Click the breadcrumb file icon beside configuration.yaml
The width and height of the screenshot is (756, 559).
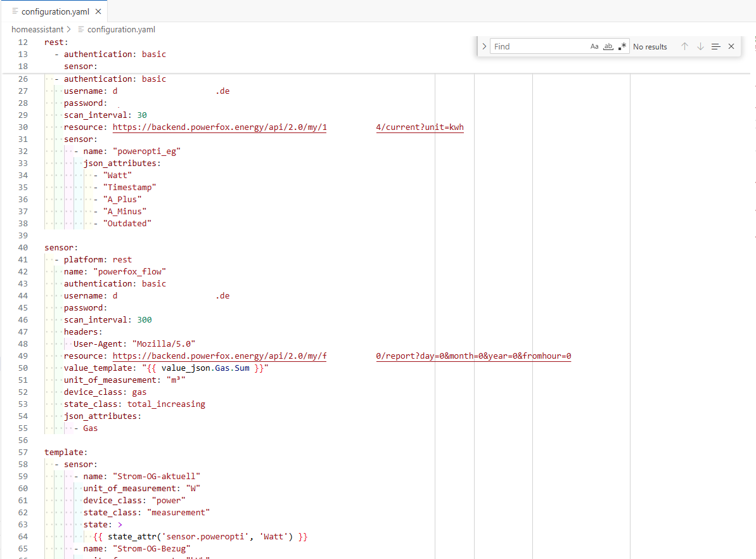[81, 29]
